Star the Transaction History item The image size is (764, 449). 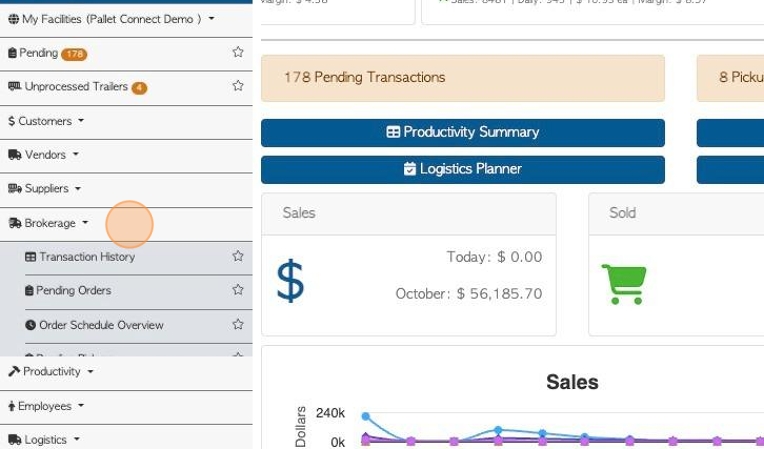238,256
